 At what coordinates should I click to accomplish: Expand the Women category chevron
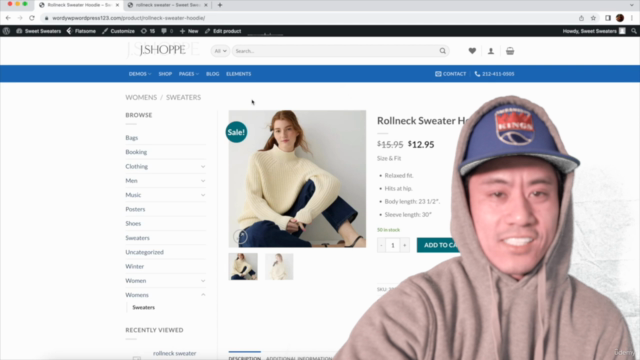click(x=203, y=281)
